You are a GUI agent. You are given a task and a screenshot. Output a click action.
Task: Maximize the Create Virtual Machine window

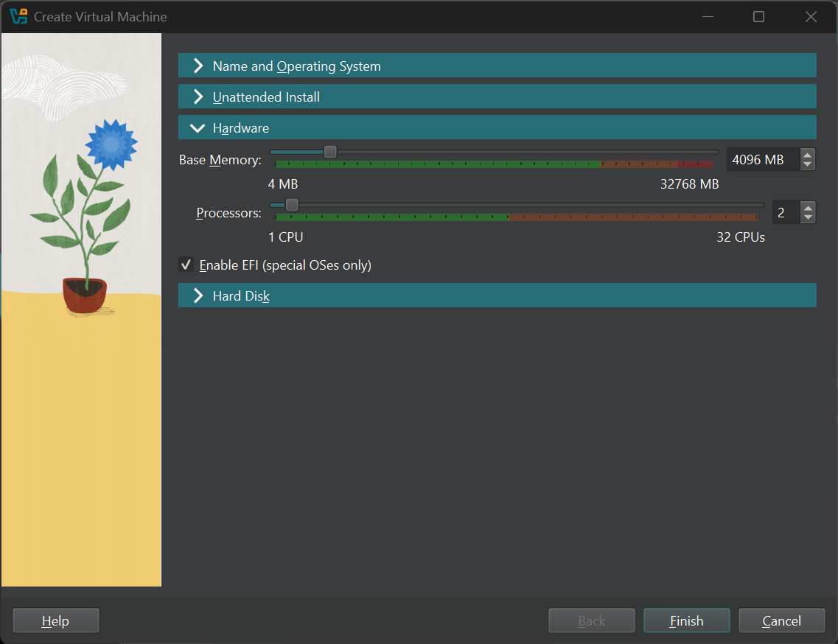pos(758,16)
